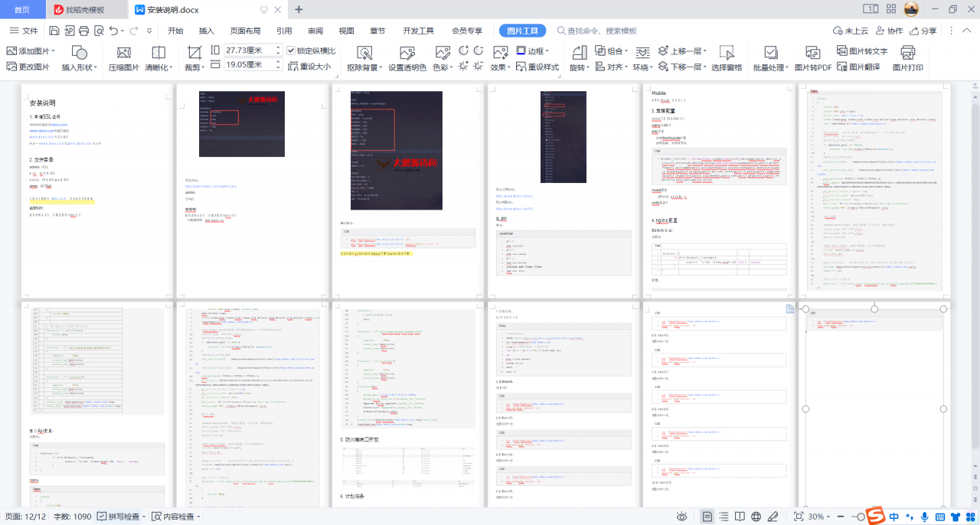Screen dimensions: 980x525
Task: Click the zoom slider handle
Action: click(x=861, y=517)
